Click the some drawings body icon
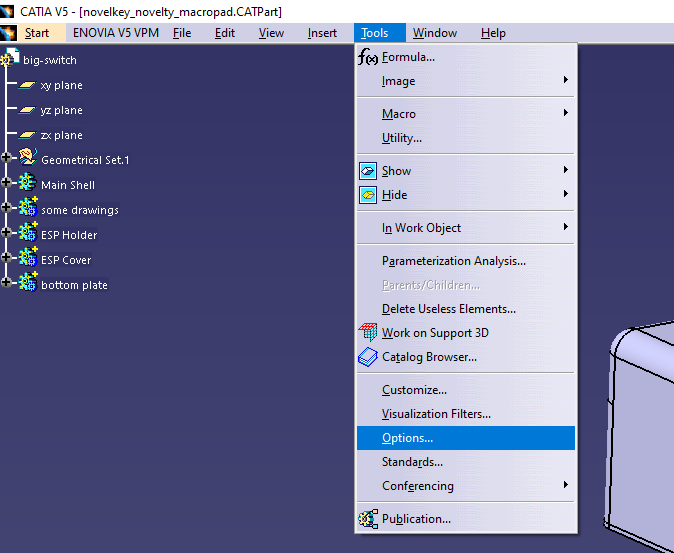Viewport: 674px width, 553px height. (28, 207)
